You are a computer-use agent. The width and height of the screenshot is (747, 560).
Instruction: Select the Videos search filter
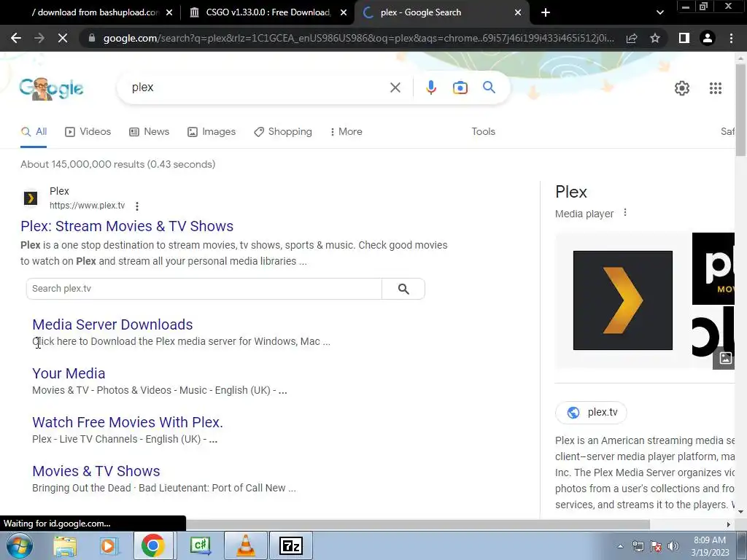(x=88, y=132)
